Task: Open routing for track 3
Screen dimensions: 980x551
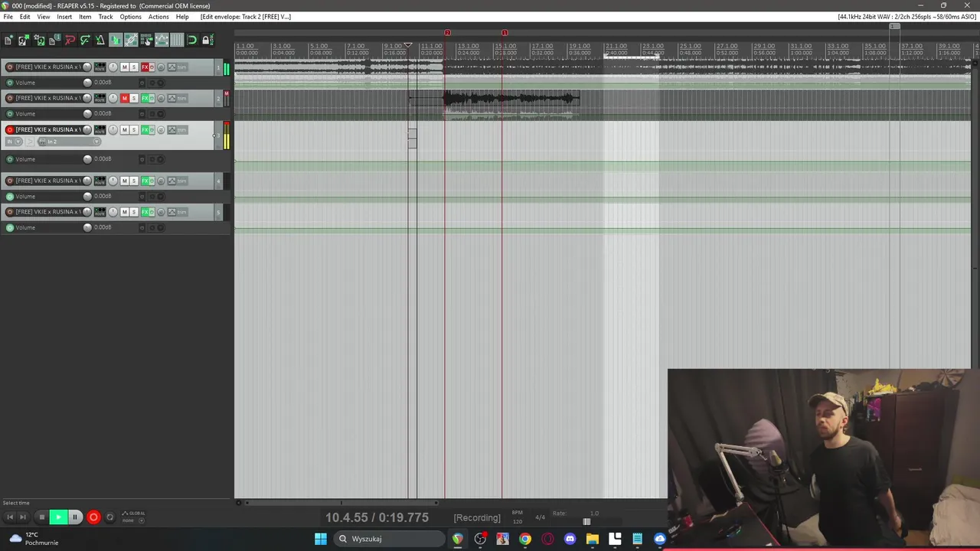Action: tap(100, 130)
